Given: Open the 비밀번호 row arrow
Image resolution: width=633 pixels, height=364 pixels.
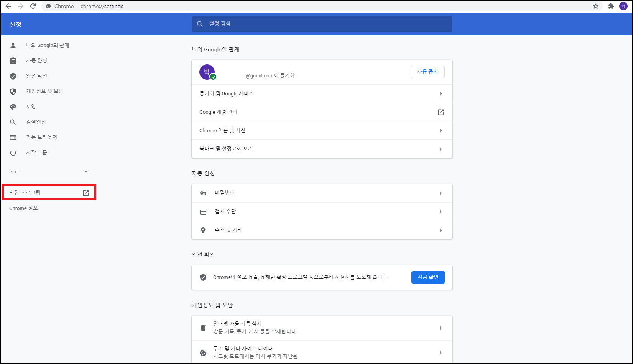Looking at the screenshot, I should (441, 193).
